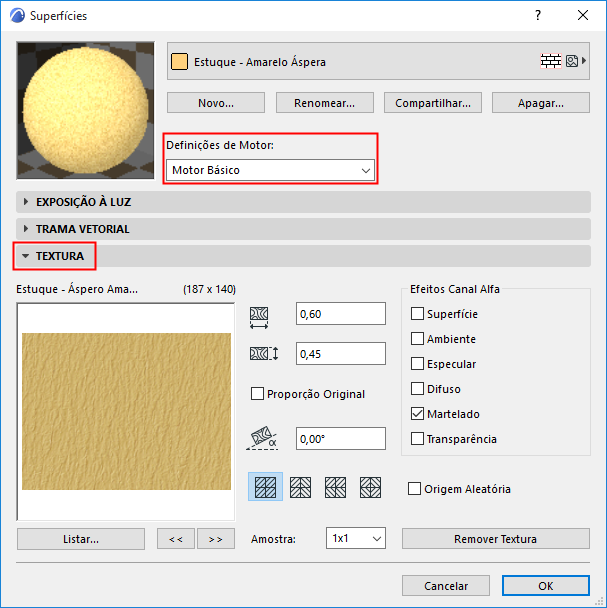Image resolution: width=607 pixels, height=608 pixels.
Task: Click the Compartilhar... button
Action: click(x=433, y=103)
